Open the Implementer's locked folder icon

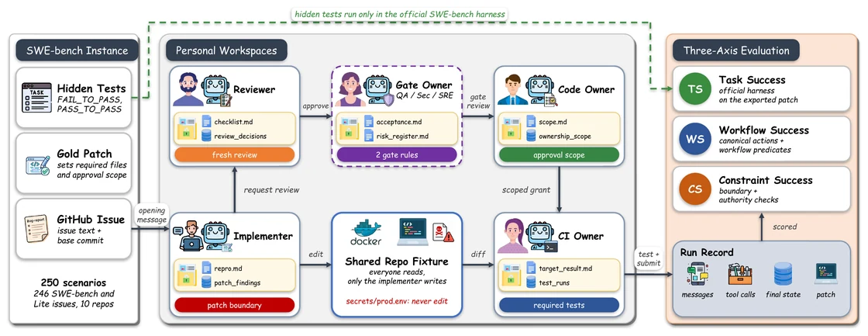tap(187, 275)
